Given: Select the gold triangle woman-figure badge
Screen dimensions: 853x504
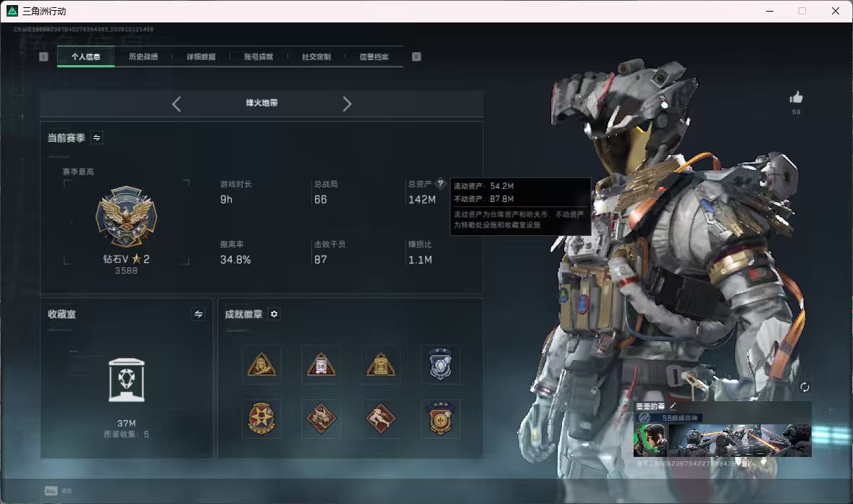Looking at the screenshot, I should (x=261, y=365).
